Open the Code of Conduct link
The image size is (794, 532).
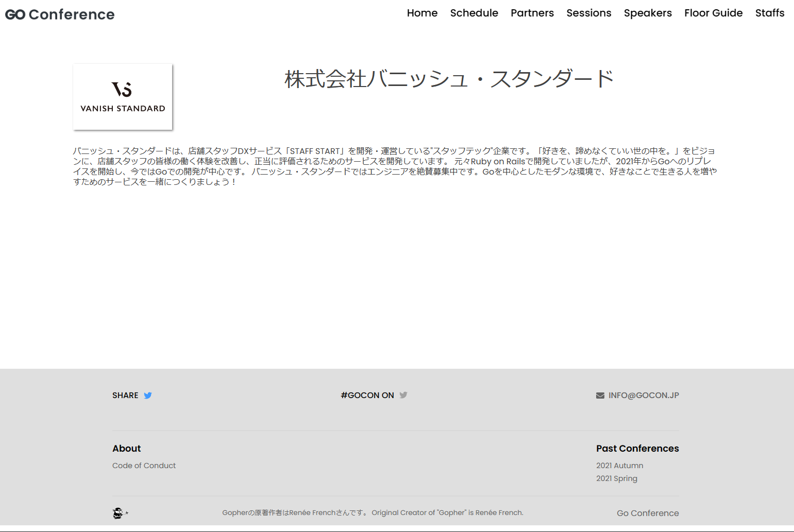pyautogui.click(x=144, y=466)
